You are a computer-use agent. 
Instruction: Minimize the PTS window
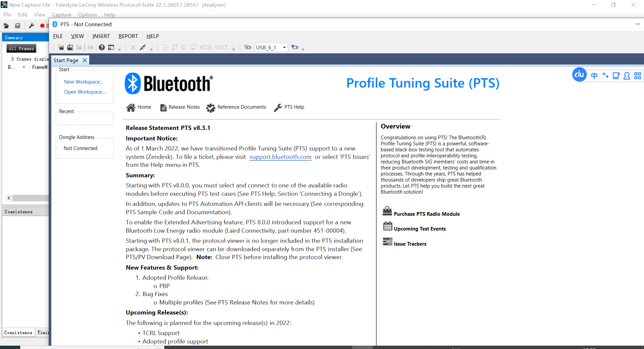tap(637, 24)
